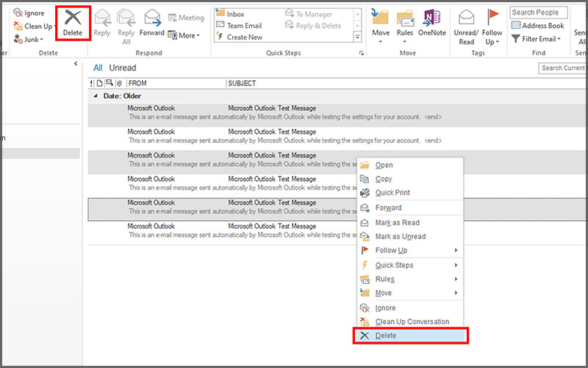Switch to the Unread messages filter
The image size is (588, 368).
[123, 68]
